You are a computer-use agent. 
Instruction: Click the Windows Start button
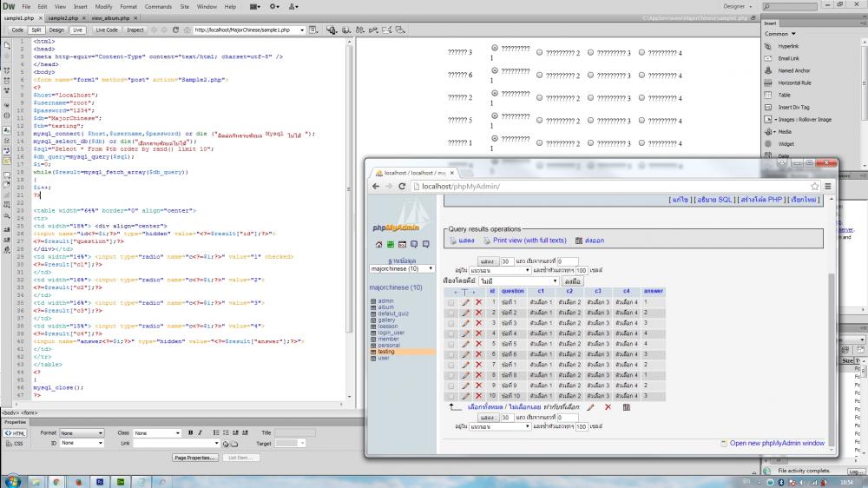[12, 482]
